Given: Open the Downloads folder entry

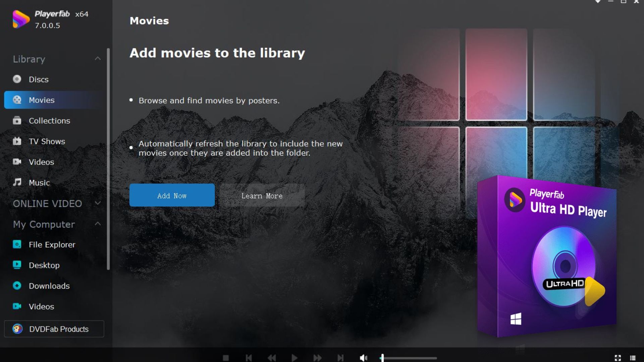Looking at the screenshot, I should tap(54, 286).
